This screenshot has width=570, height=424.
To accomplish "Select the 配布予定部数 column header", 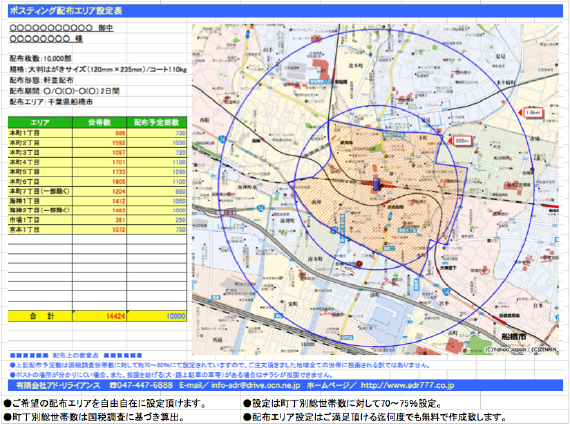I will [156, 123].
